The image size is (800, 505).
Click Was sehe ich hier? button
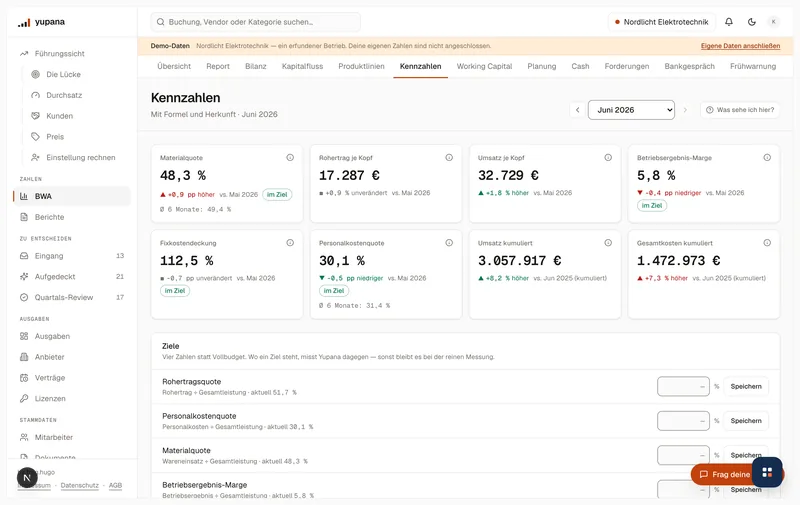click(x=740, y=110)
